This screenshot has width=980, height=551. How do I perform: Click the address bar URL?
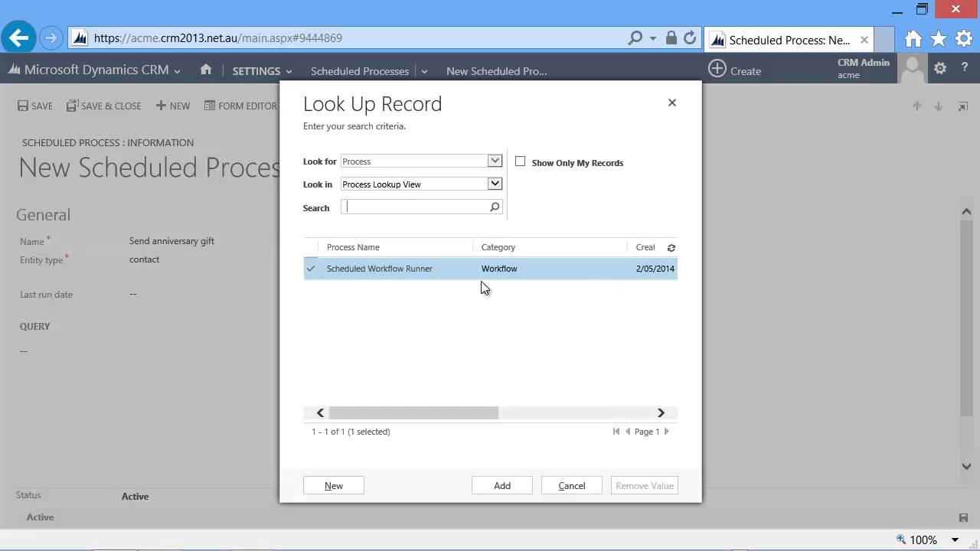[218, 37]
